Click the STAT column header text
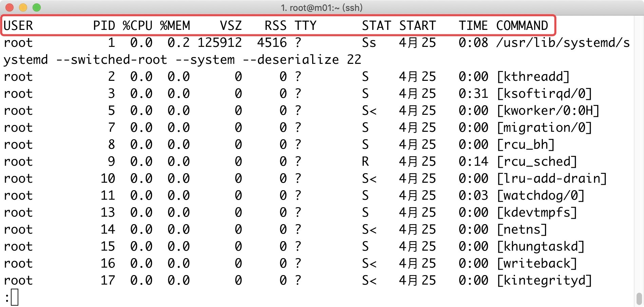Screen dimensions: 644x307 (x=377, y=26)
